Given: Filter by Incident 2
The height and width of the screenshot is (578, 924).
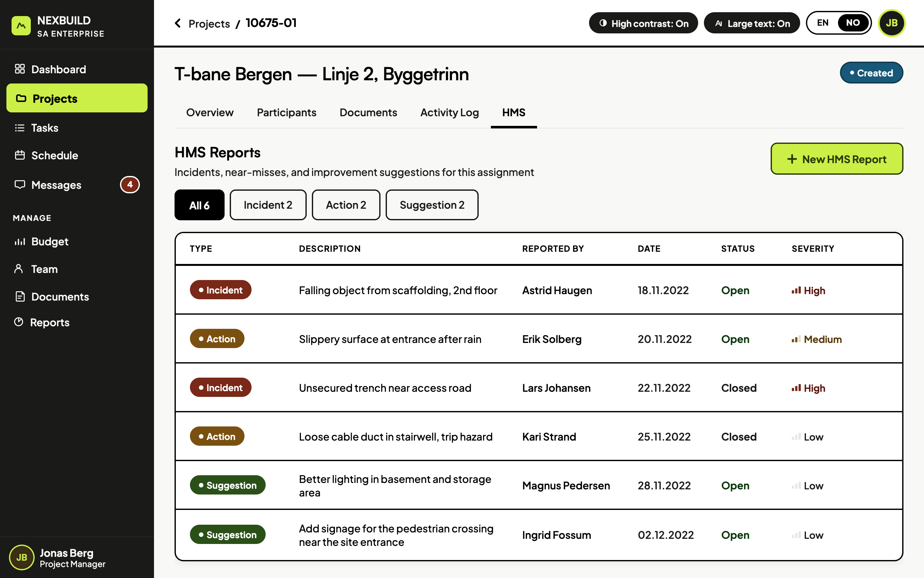Looking at the screenshot, I should 268,205.
